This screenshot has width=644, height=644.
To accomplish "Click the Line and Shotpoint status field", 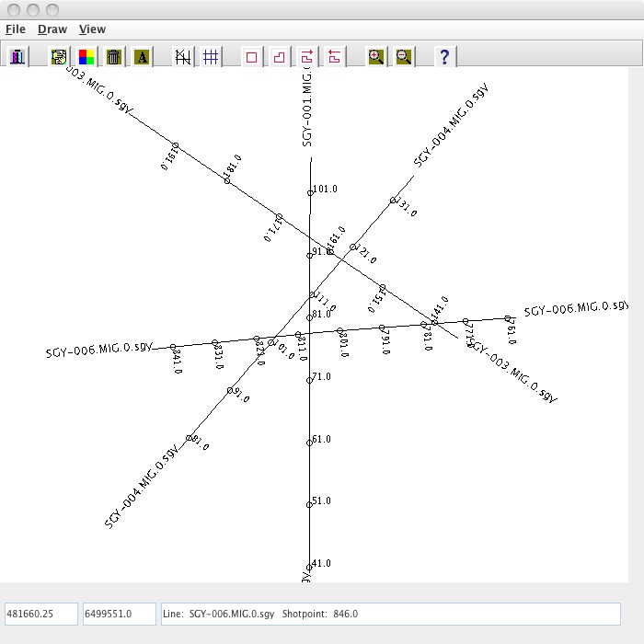I will 390,614.
